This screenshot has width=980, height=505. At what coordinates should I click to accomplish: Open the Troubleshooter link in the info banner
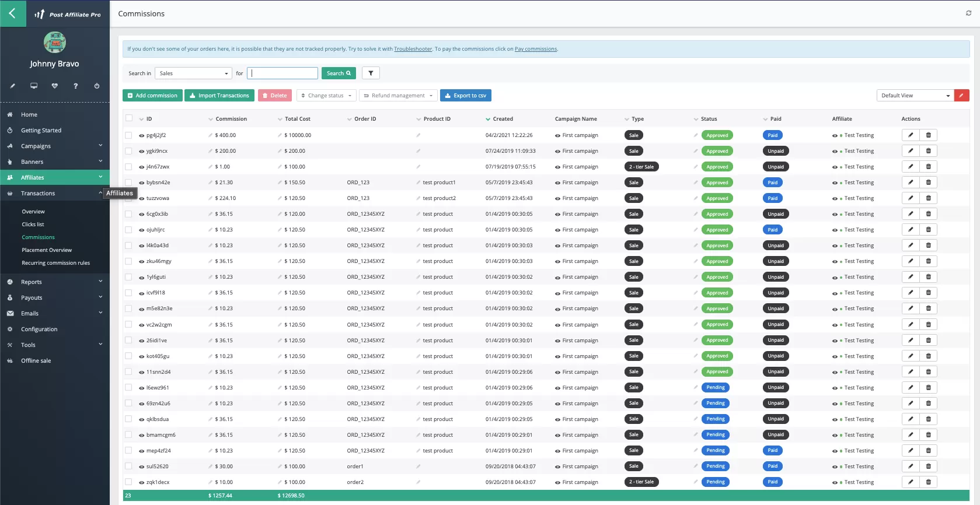(413, 49)
